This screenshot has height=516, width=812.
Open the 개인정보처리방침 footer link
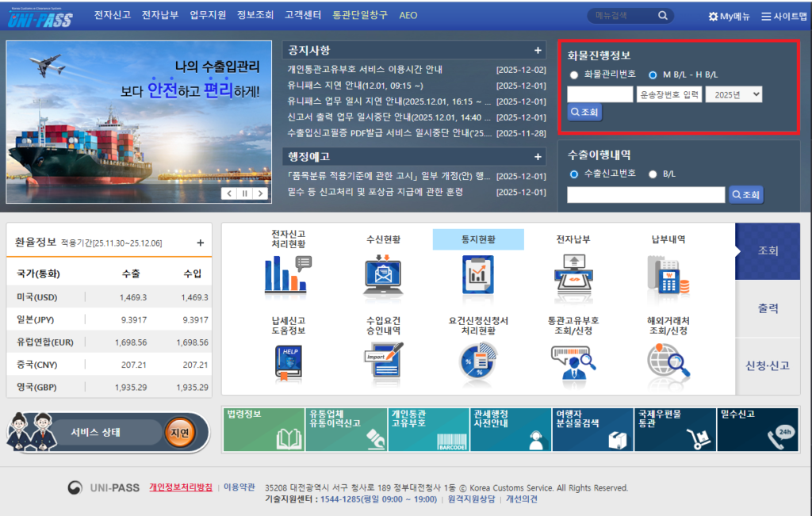181,487
